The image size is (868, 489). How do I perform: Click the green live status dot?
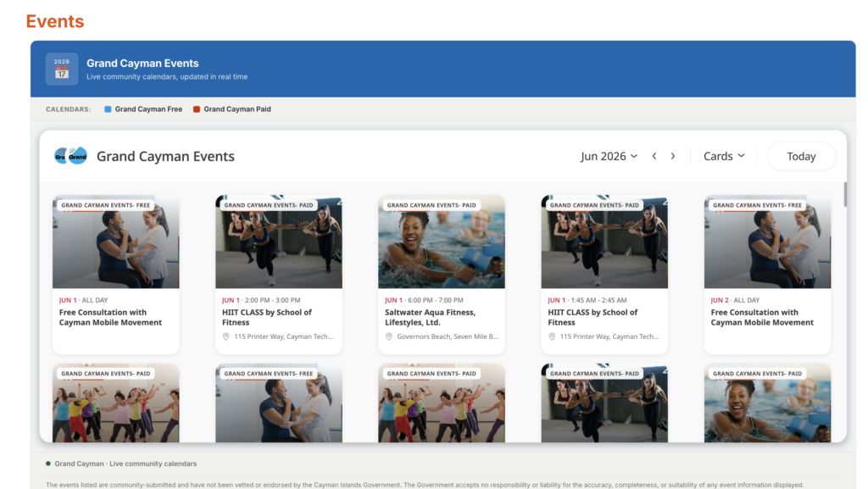pyautogui.click(x=48, y=464)
